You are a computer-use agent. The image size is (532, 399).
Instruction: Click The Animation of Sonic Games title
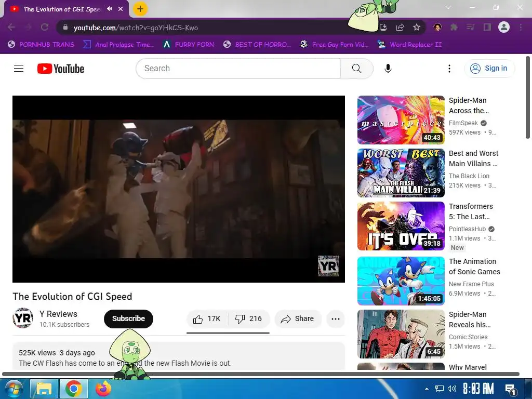(474, 267)
